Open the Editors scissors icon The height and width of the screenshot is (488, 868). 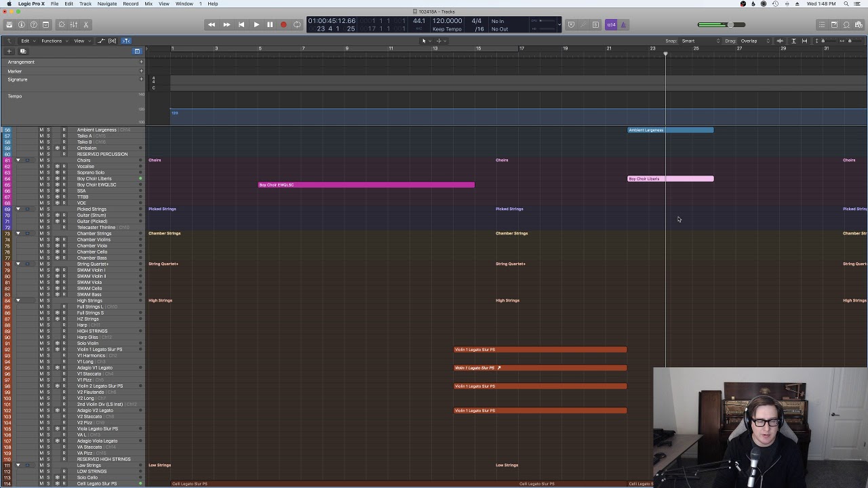pos(85,24)
